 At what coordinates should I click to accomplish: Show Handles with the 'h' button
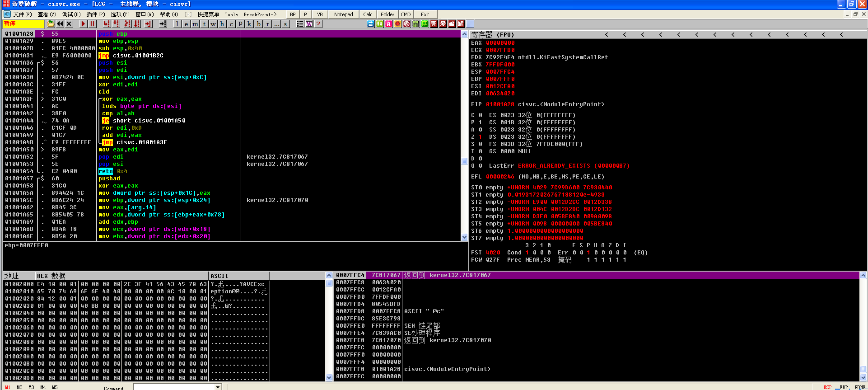pyautogui.click(x=223, y=24)
